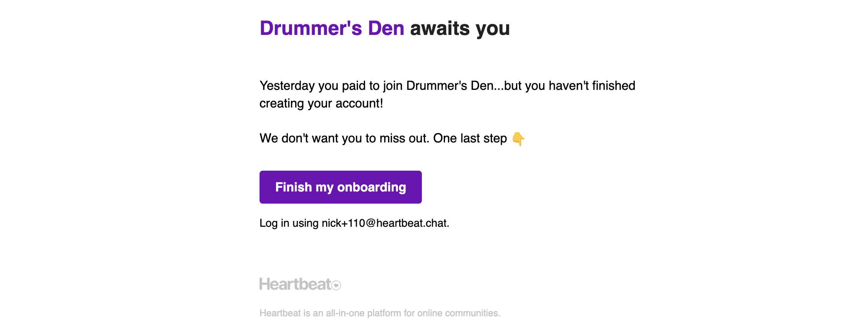
Task: Click the "creating your account!" line
Action: 321,104
